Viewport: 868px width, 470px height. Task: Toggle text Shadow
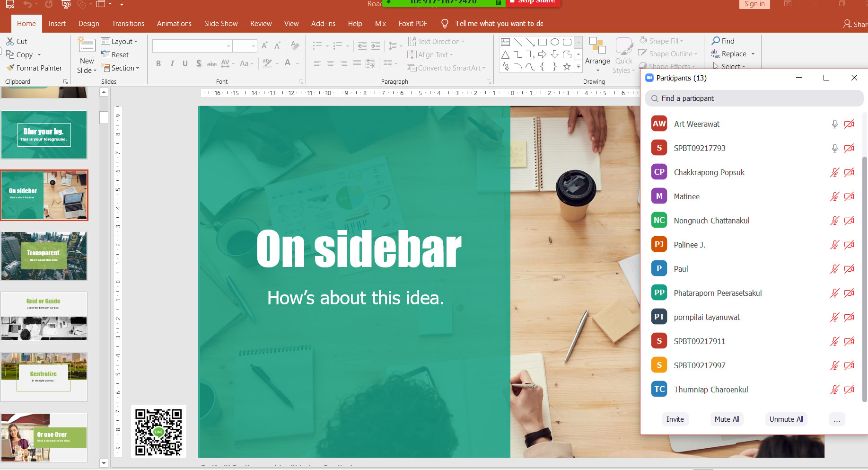tap(199, 63)
